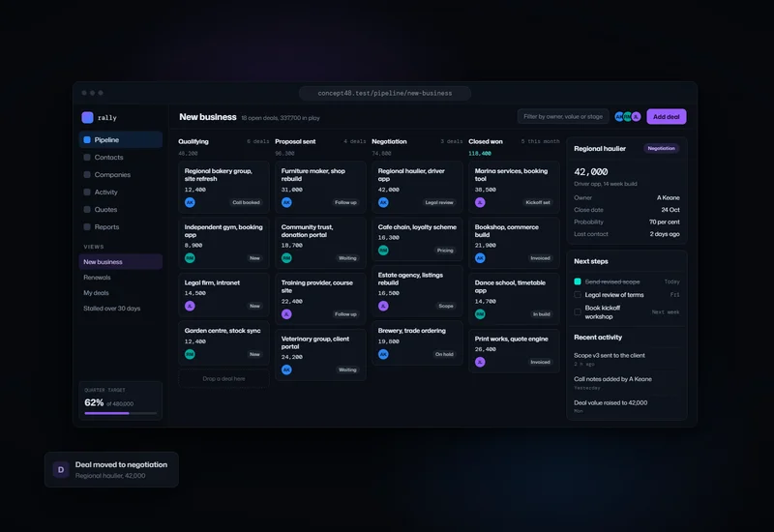Click the Kickoff set tag on the Marina card

(x=538, y=202)
